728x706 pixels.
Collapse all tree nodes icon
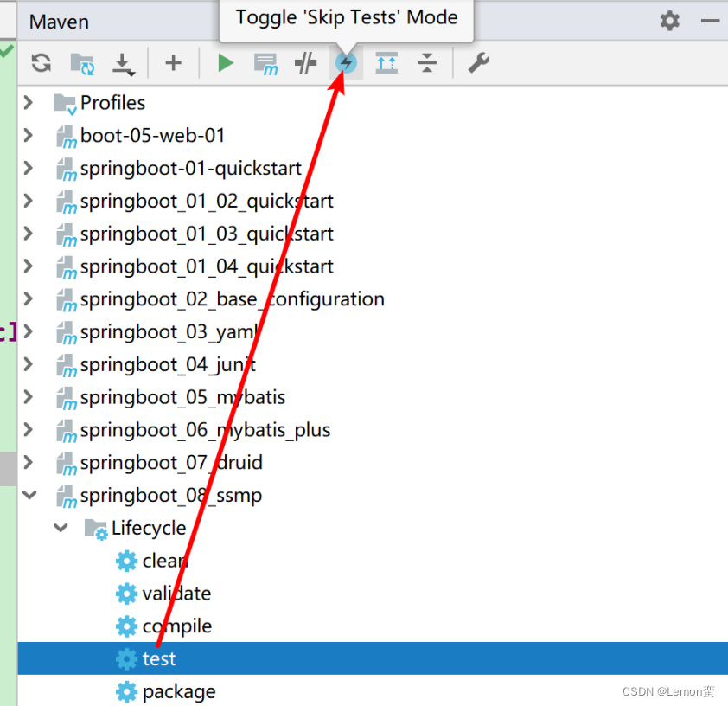[x=426, y=62]
